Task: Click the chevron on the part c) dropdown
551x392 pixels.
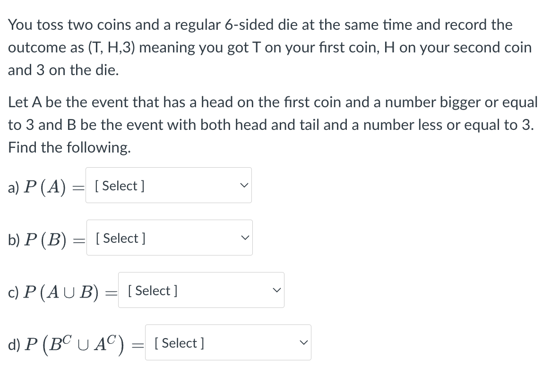Action: click(276, 290)
